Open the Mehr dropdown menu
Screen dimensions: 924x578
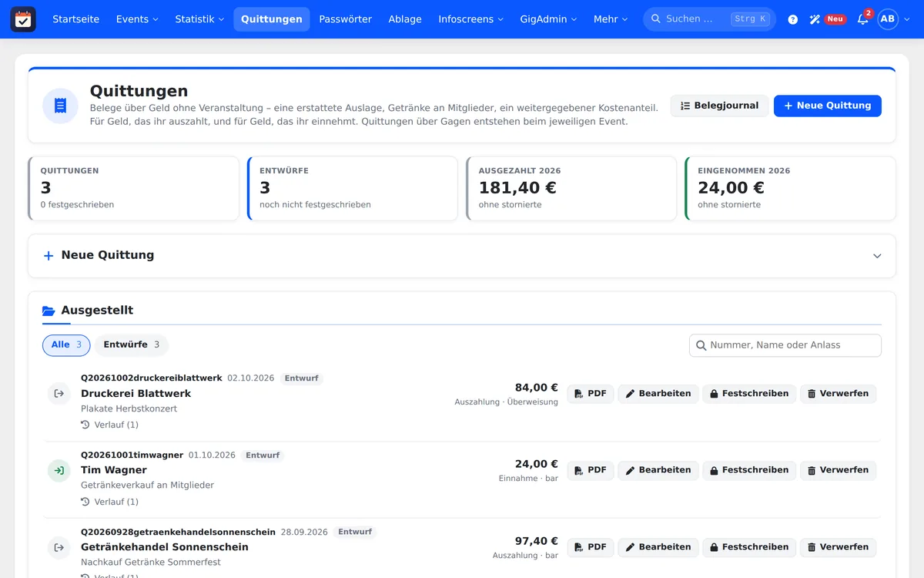tap(611, 19)
